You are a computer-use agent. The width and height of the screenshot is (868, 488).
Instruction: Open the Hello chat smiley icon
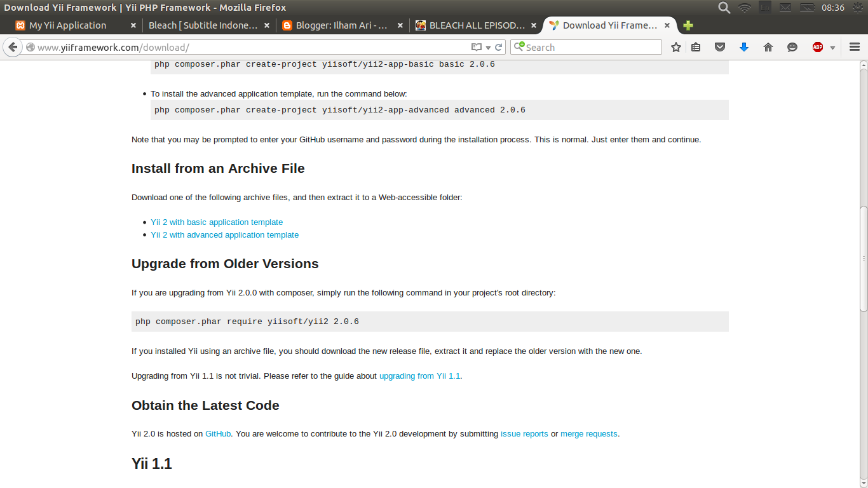point(792,47)
